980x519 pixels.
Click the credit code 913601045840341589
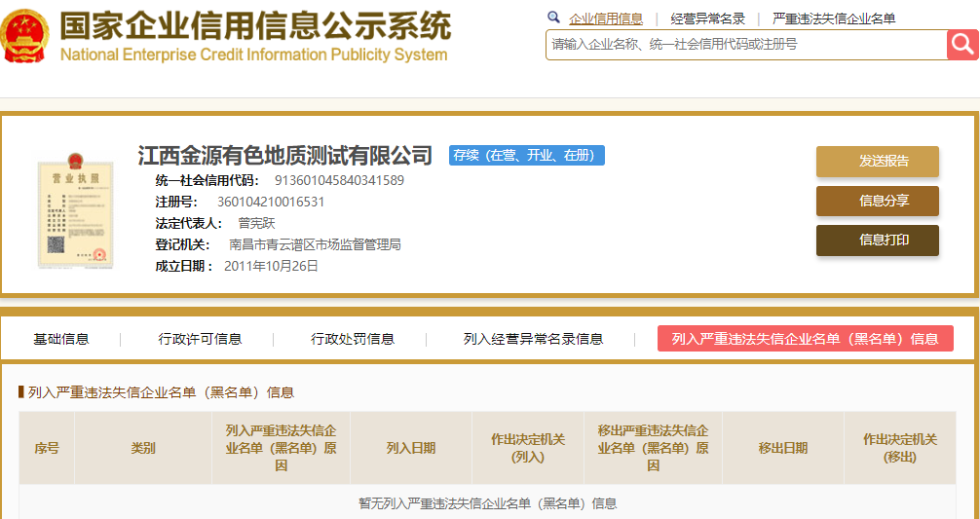tap(339, 181)
